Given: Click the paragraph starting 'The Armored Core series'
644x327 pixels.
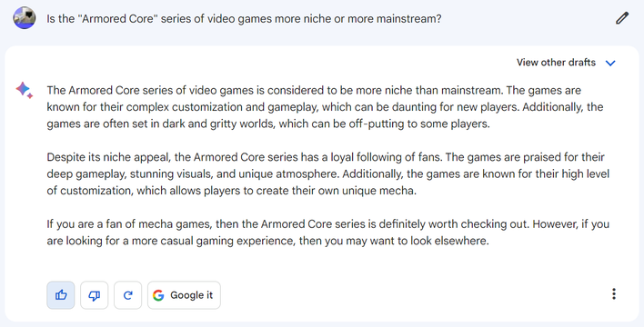Looking at the screenshot, I should point(325,107).
